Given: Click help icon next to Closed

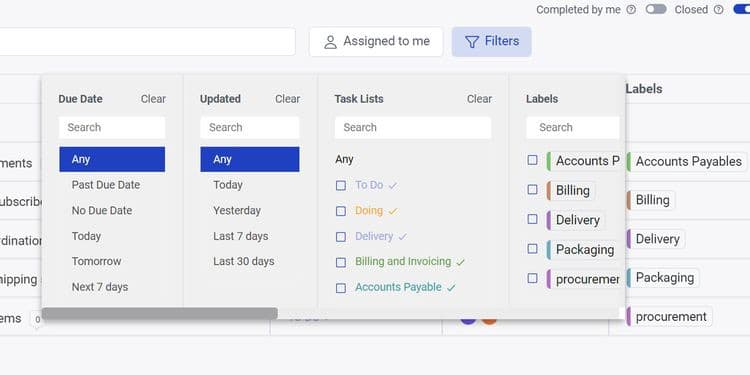Looking at the screenshot, I should (x=718, y=10).
